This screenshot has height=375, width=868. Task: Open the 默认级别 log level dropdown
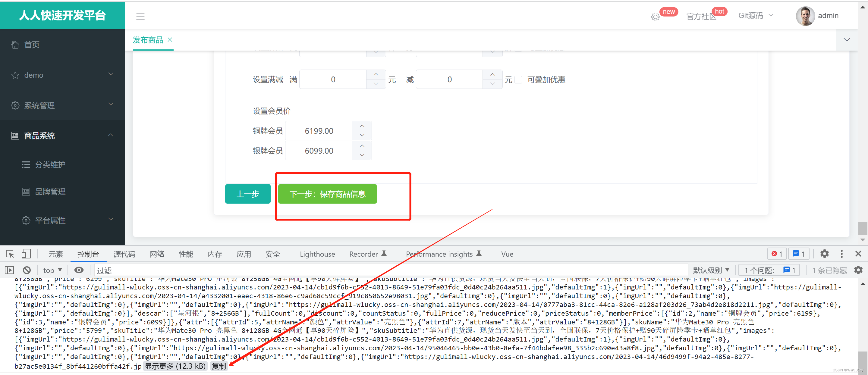pyautogui.click(x=711, y=270)
